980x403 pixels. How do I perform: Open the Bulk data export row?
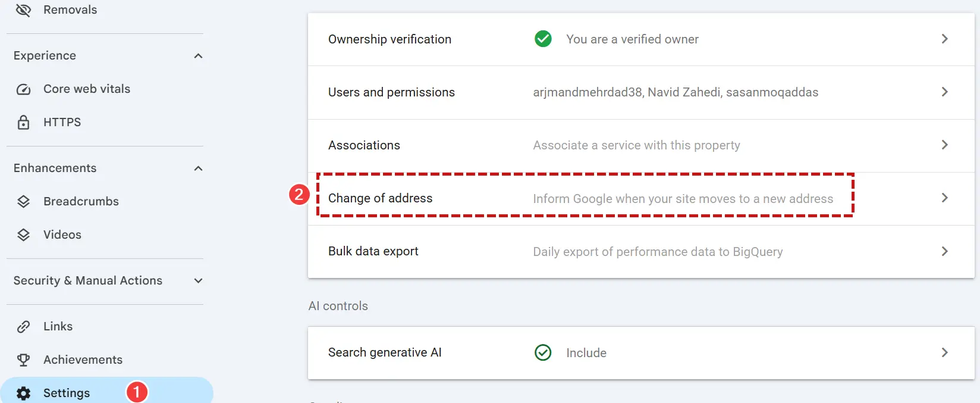641,251
